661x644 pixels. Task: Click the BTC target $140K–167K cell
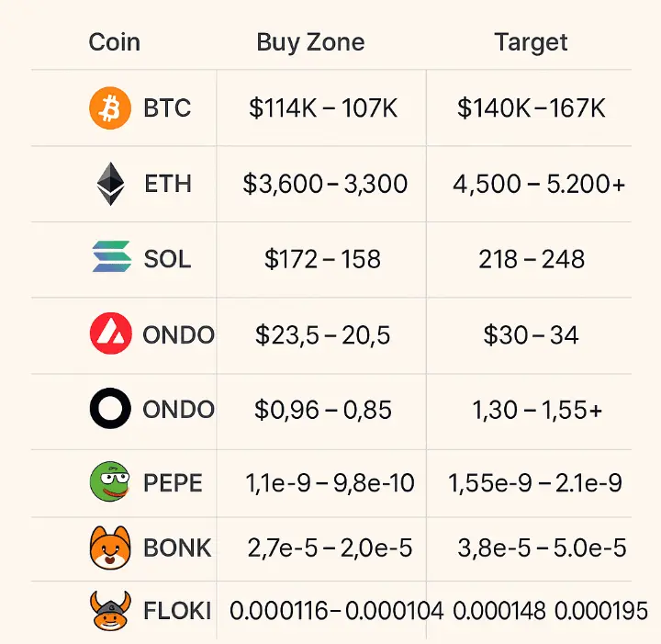(x=532, y=108)
